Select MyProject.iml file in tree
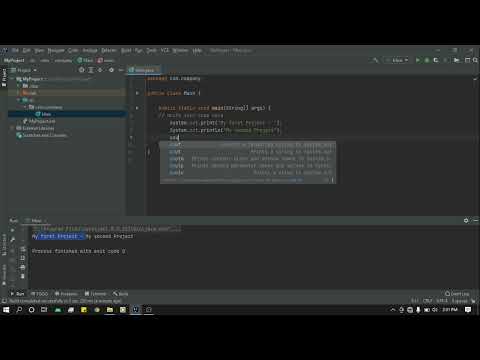The width and height of the screenshot is (480, 360). click(39, 121)
